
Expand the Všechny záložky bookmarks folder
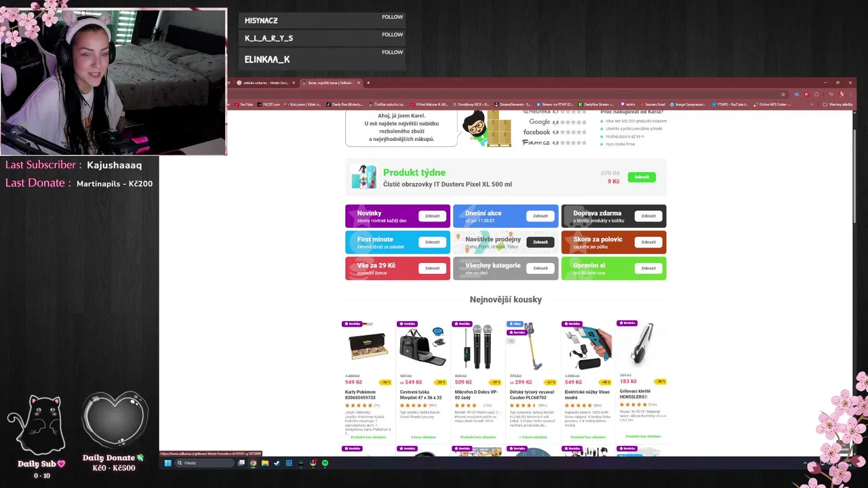click(837, 104)
